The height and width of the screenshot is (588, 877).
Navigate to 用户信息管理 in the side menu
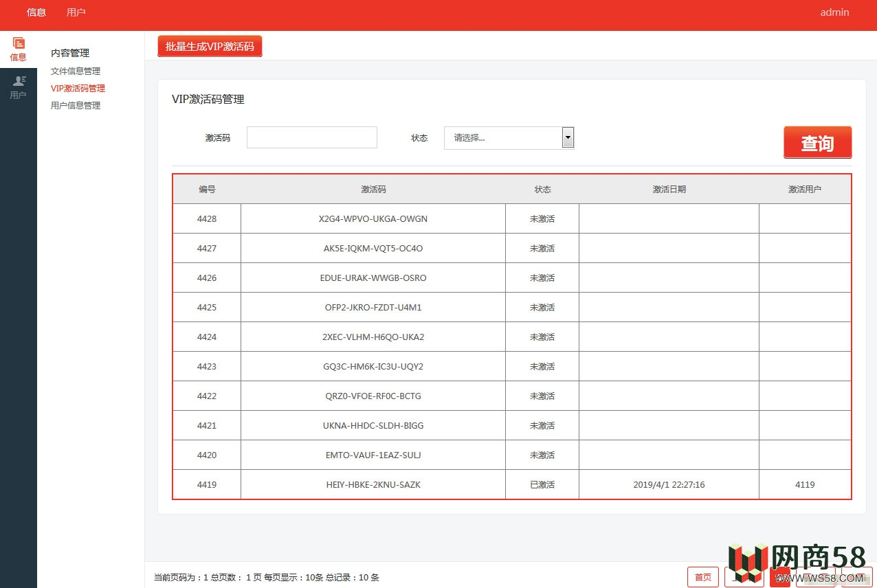tap(76, 106)
